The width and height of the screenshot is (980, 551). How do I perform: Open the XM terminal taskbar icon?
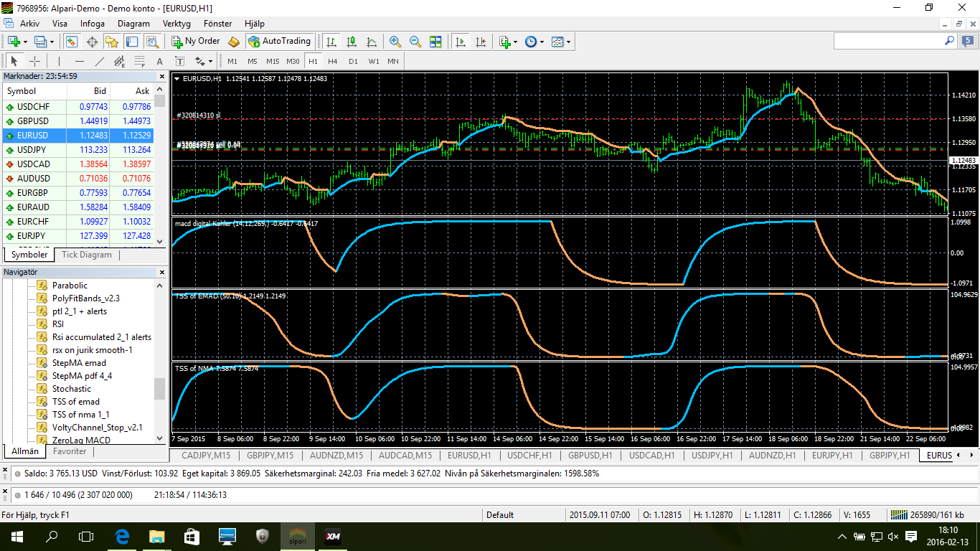point(333,536)
